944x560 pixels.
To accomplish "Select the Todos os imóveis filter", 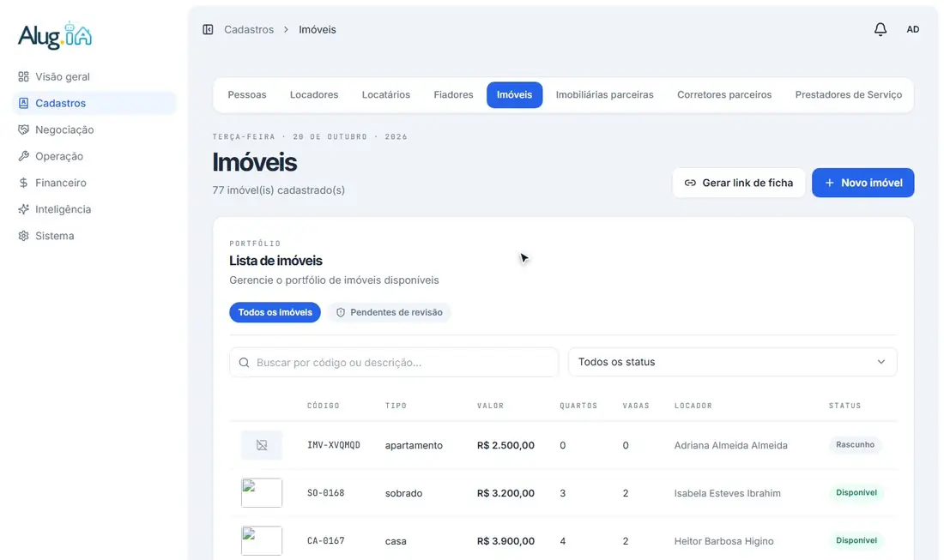I will pyautogui.click(x=275, y=312).
